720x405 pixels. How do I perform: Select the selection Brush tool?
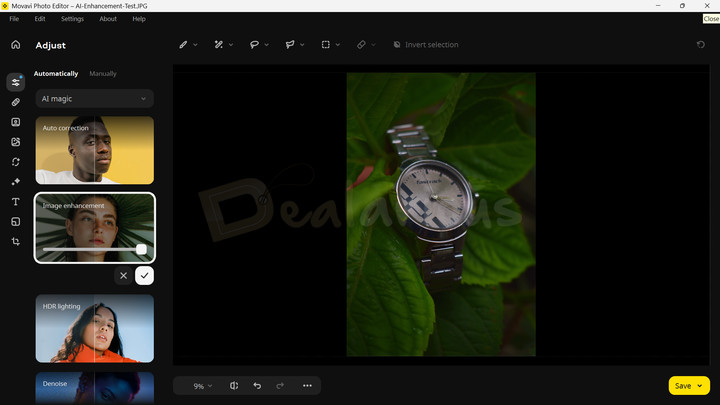[x=183, y=45]
